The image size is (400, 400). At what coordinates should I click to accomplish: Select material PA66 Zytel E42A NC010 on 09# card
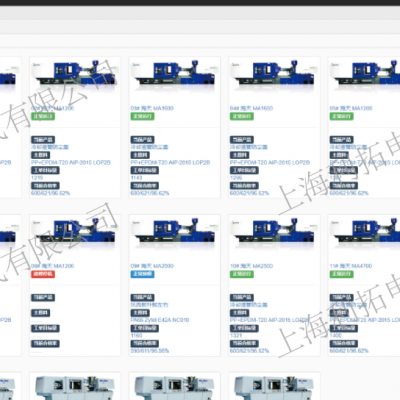pyautogui.click(x=160, y=320)
